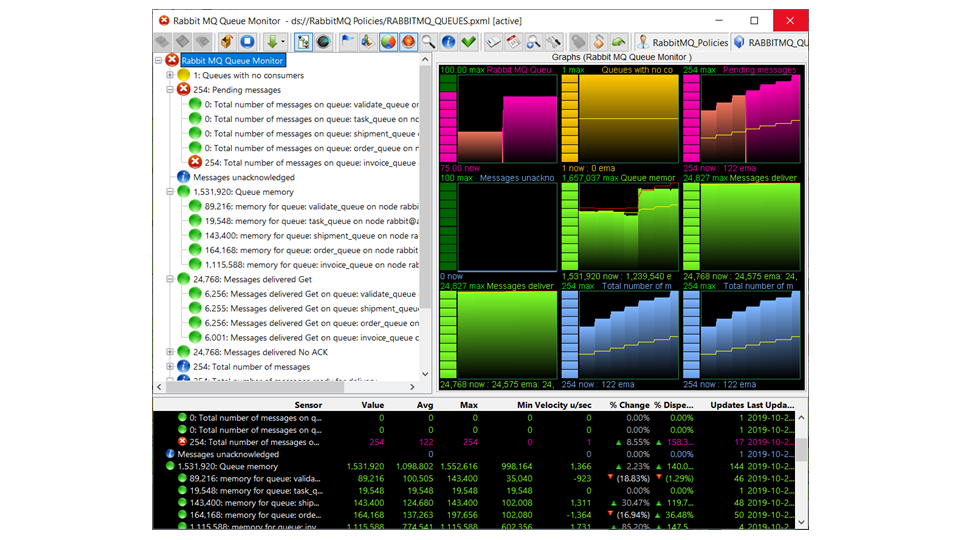Select the Queue memory row in sensor table
Screen dimensions: 960x540
point(474,467)
